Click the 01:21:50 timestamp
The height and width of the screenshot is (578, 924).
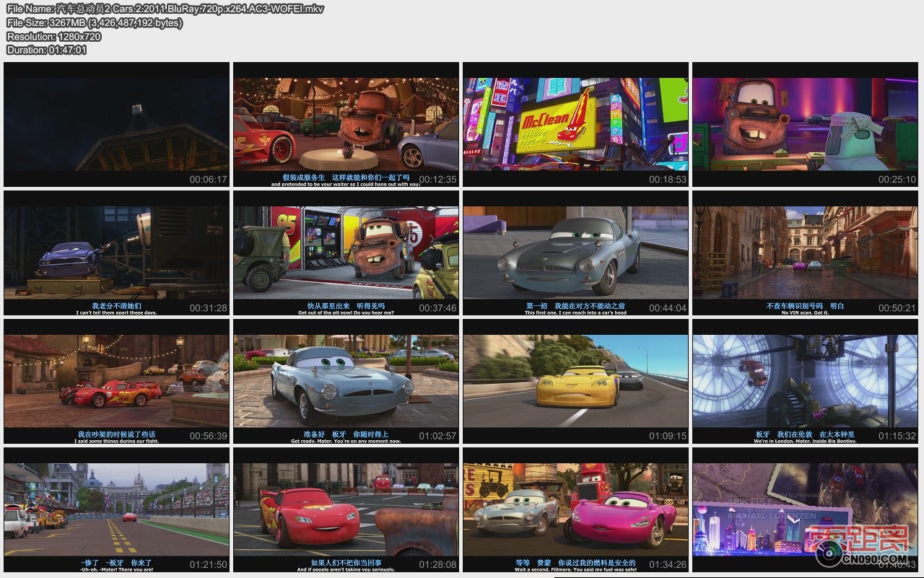pyautogui.click(x=209, y=565)
